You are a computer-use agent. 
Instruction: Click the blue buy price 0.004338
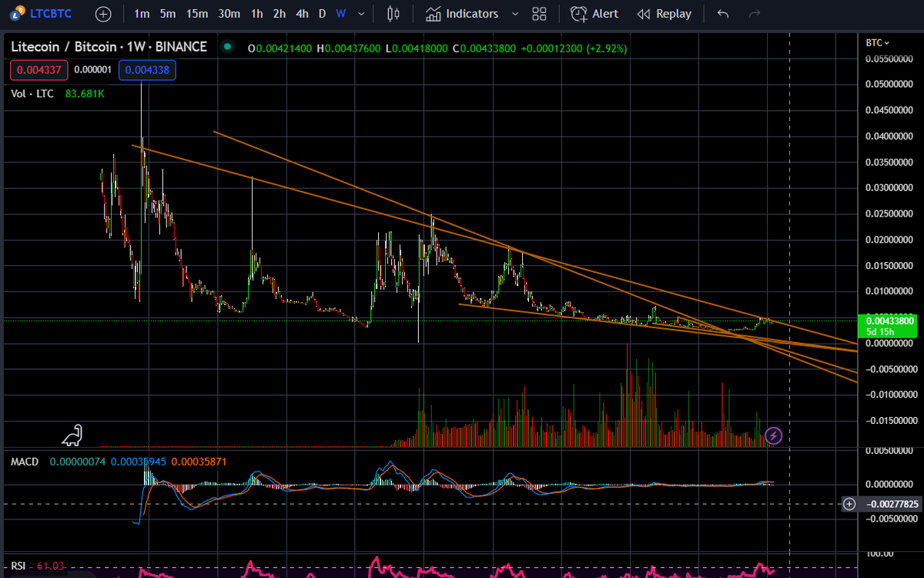click(147, 70)
